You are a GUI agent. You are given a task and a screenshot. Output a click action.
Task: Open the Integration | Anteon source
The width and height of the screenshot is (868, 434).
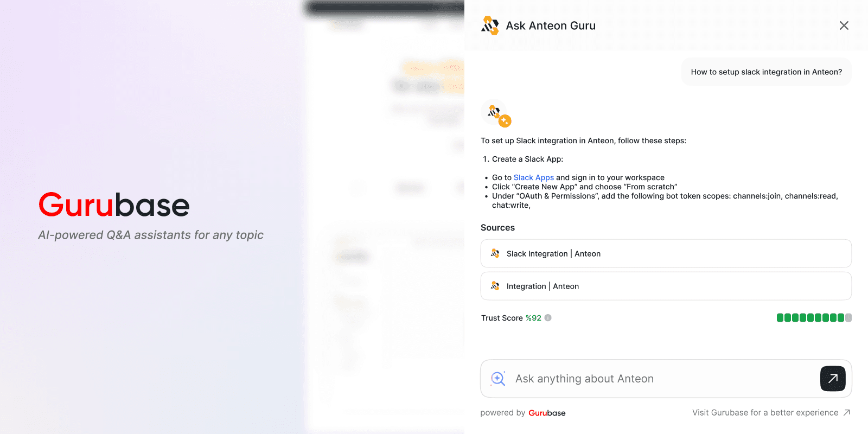pyautogui.click(x=666, y=286)
